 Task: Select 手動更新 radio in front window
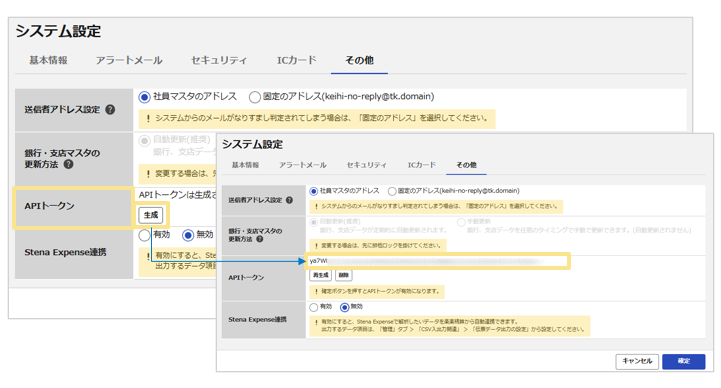pyautogui.click(x=461, y=222)
